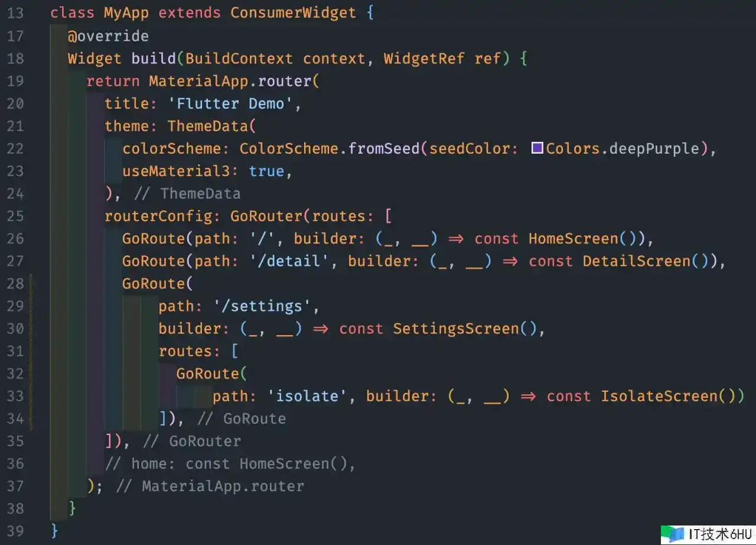Click MaterialApp.router on the return line
756x545 pixels.
230,81
